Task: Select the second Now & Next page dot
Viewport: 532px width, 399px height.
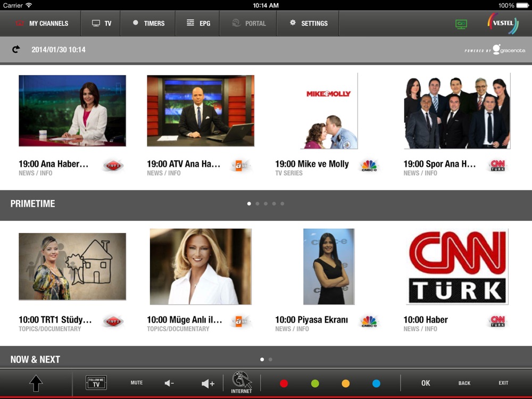Action: 270,359
